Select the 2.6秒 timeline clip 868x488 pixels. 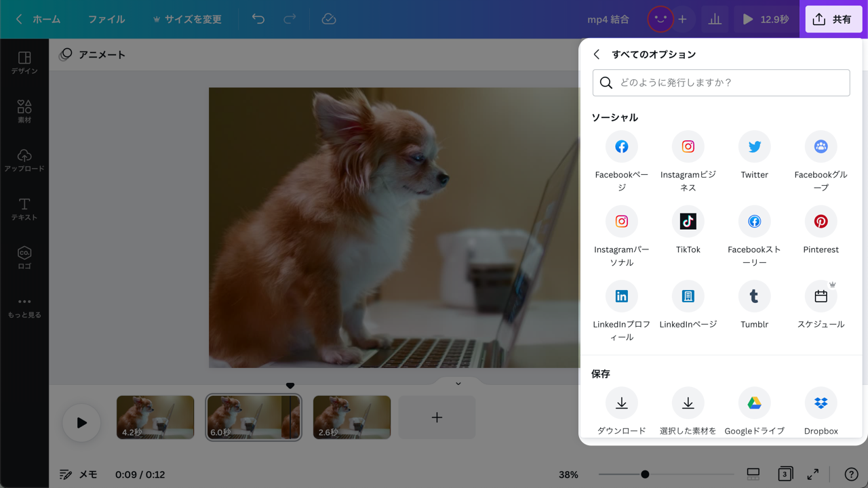click(x=352, y=418)
